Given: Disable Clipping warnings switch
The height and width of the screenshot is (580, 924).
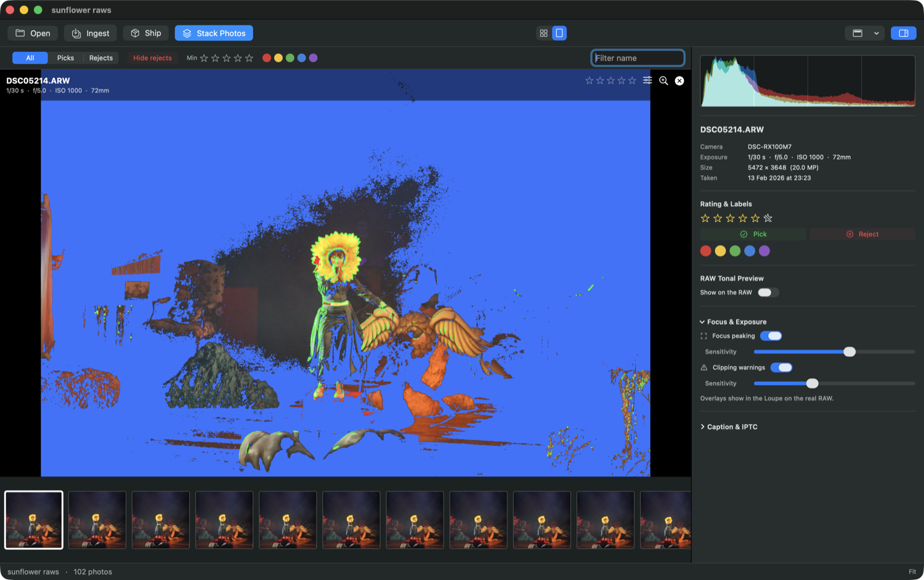Looking at the screenshot, I should point(781,367).
